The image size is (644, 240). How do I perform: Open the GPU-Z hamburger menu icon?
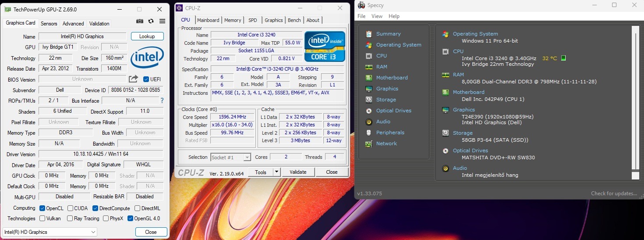(x=163, y=21)
